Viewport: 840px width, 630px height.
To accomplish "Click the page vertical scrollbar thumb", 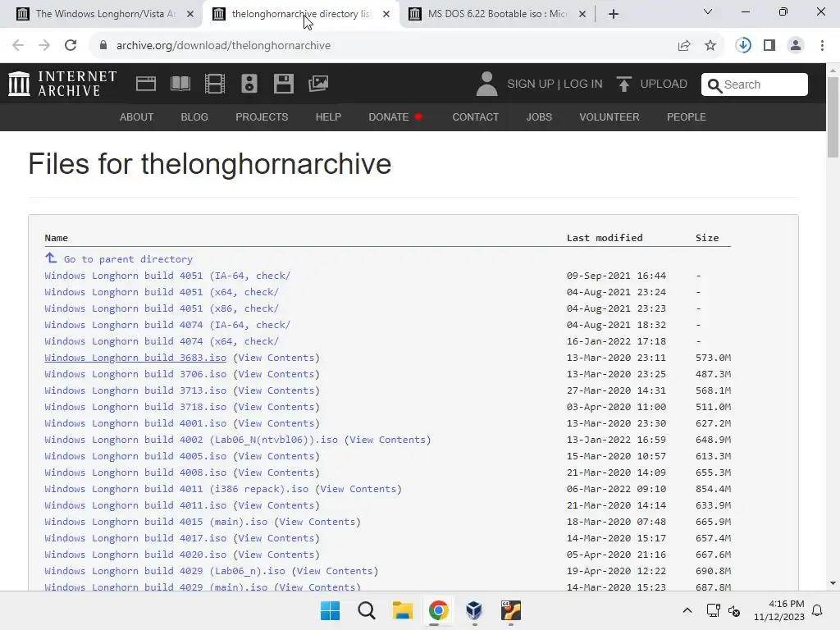I will click(833, 116).
